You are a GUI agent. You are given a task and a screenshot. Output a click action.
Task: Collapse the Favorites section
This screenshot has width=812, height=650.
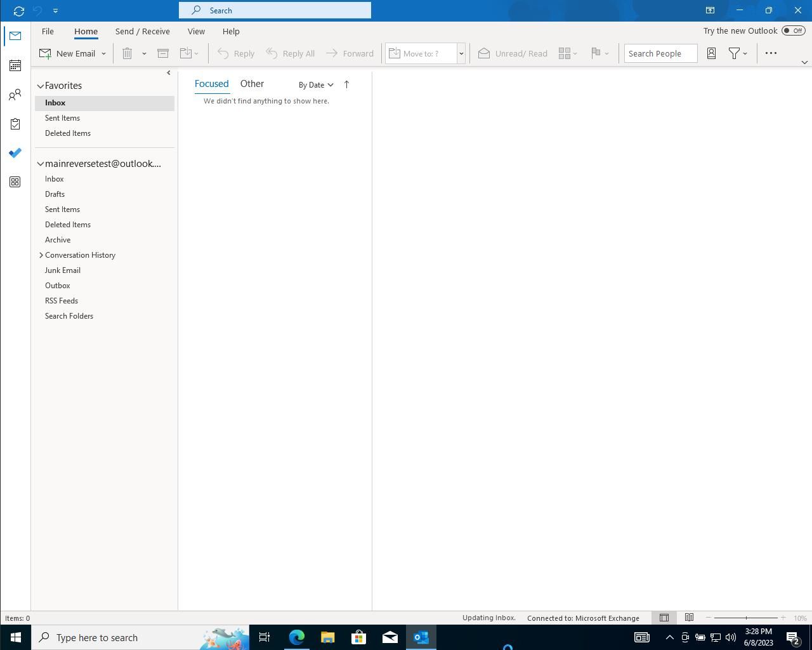(x=41, y=86)
